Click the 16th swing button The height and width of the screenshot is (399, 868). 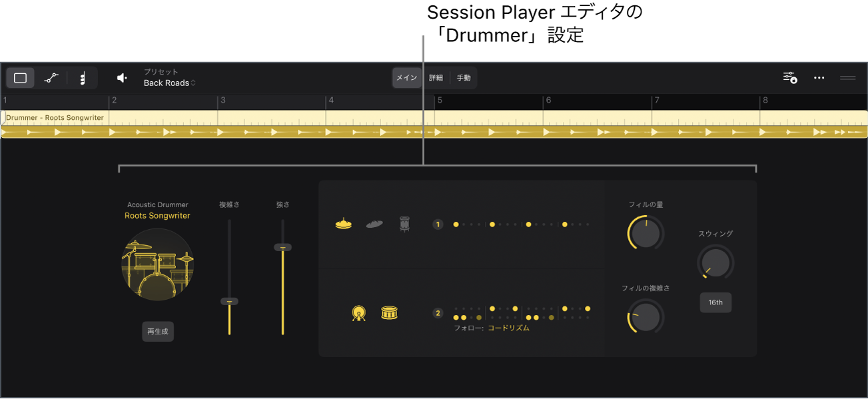pos(715,302)
